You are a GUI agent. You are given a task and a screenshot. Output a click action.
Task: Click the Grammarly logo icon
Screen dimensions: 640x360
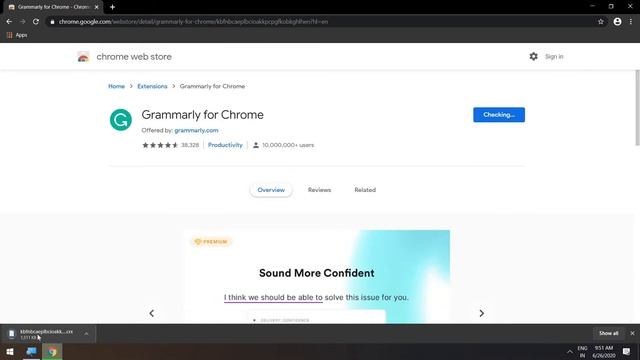121,120
